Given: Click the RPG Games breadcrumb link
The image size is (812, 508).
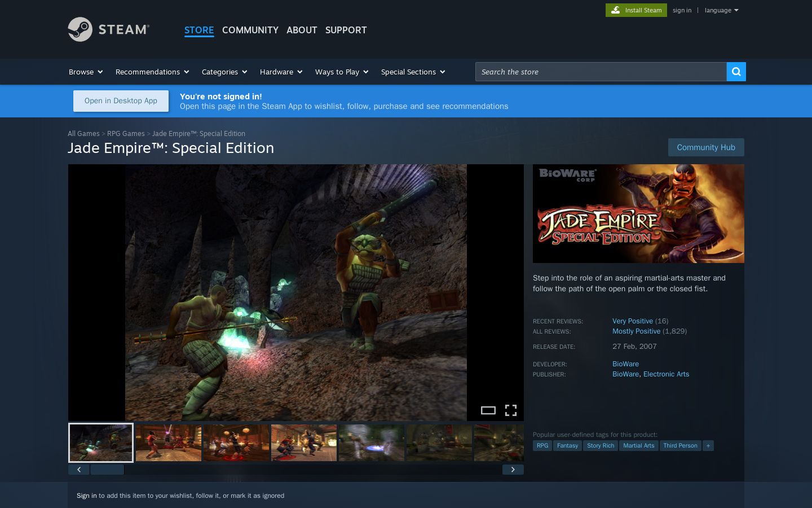Looking at the screenshot, I should (x=126, y=134).
